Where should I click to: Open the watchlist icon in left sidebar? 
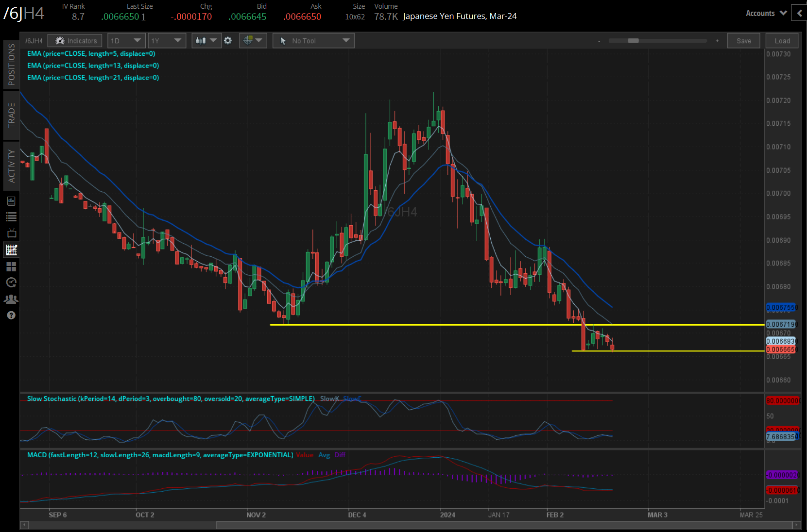pyautogui.click(x=11, y=217)
